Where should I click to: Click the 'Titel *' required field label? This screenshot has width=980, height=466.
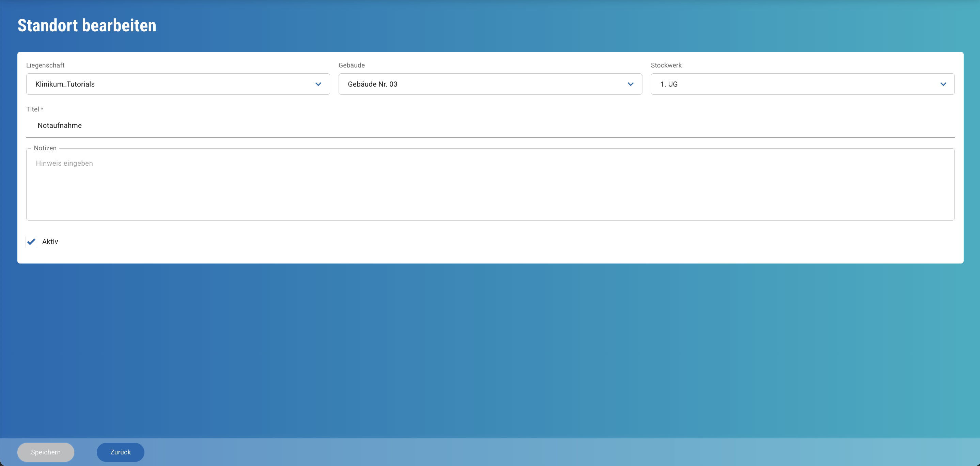(35, 109)
